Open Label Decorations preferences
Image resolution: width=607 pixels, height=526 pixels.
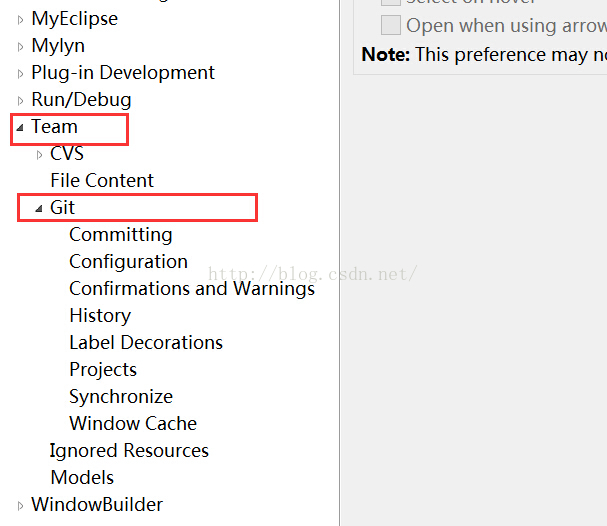pyautogui.click(x=146, y=343)
